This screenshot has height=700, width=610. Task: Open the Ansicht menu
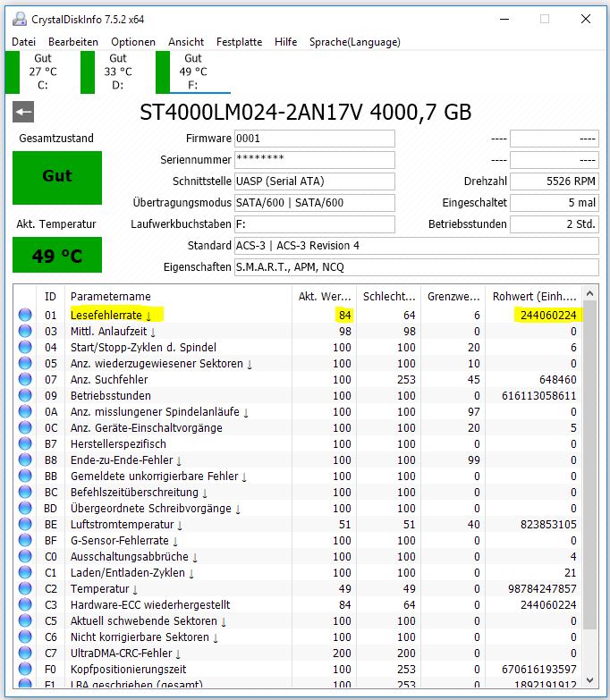pos(186,42)
